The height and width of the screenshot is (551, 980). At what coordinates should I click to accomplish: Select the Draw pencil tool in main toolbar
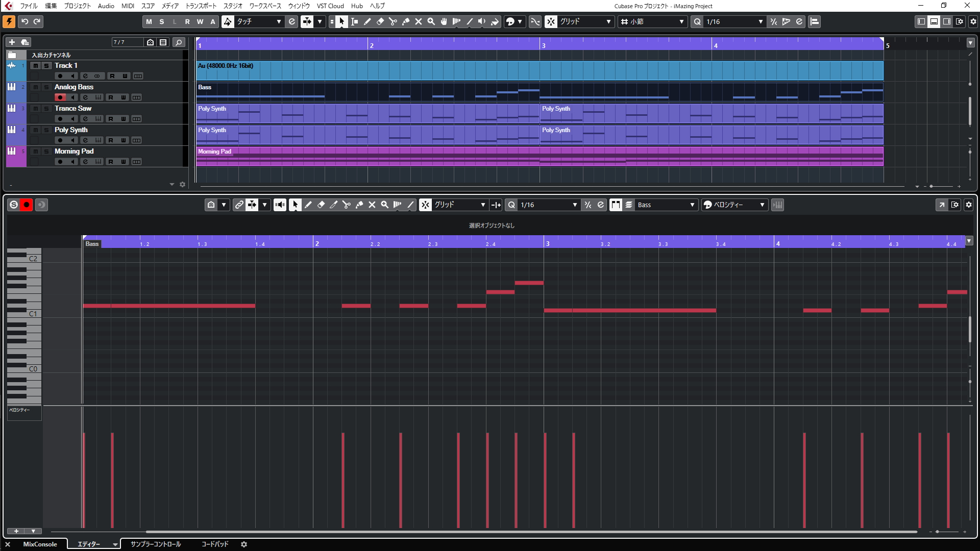point(367,21)
